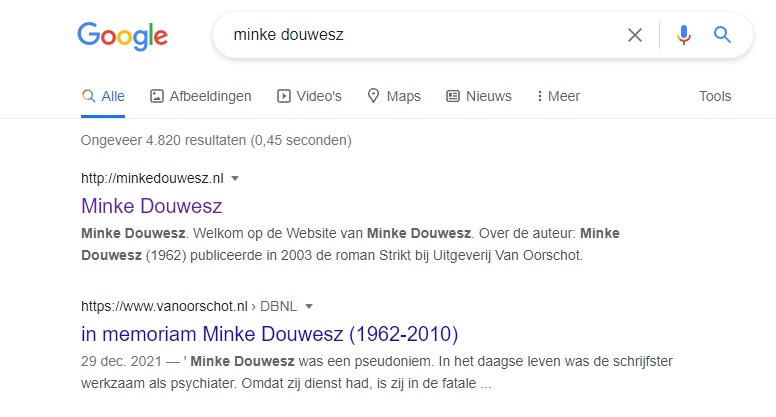The height and width of the screenshot is (417, 776).
Task: Click the Afbeeldingen image icon
Action: pyautogui.click(x=156, y=96)
